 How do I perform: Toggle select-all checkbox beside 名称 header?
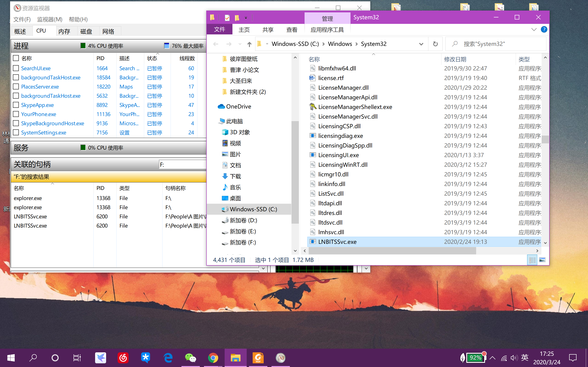[16, 58]
